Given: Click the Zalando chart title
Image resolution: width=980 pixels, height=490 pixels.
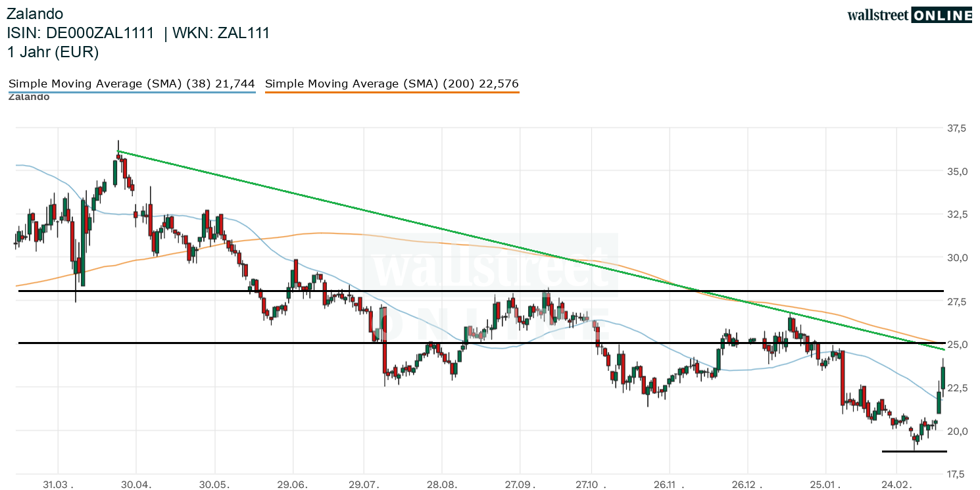Looking at the screenshot, I should (35, 14).
